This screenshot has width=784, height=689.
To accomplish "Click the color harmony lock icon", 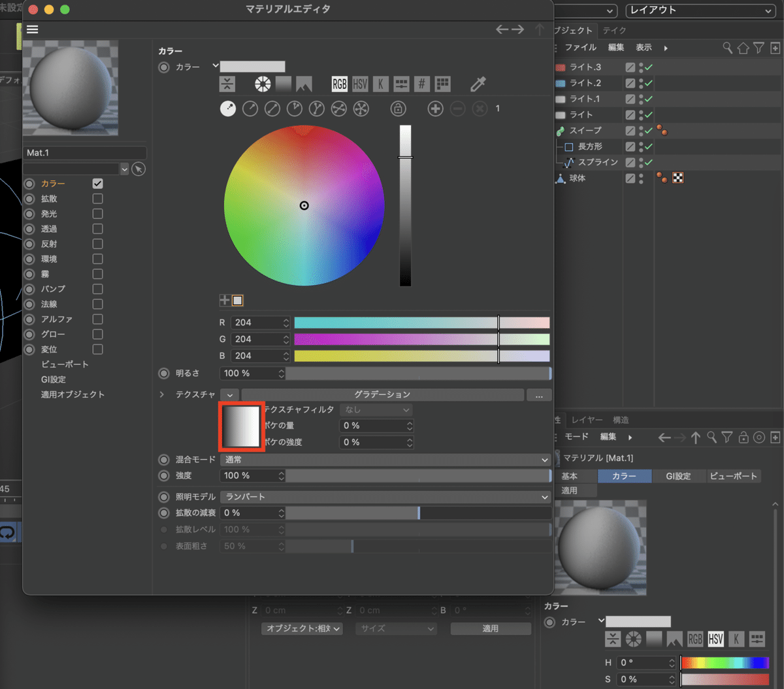I will pyautogui.click(x=398, y=109).
